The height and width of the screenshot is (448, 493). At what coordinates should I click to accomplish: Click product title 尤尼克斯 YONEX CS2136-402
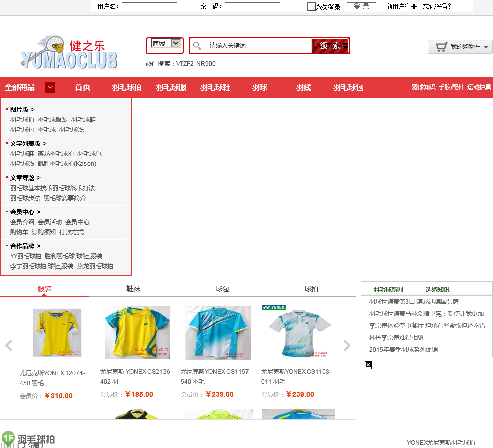pyautogui.click(x=136, y=377)
